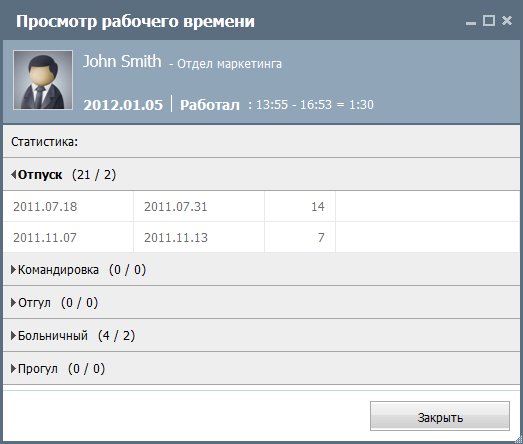Maximize the work time window
The width and height of the screenshot is (523, 444).
489,21
